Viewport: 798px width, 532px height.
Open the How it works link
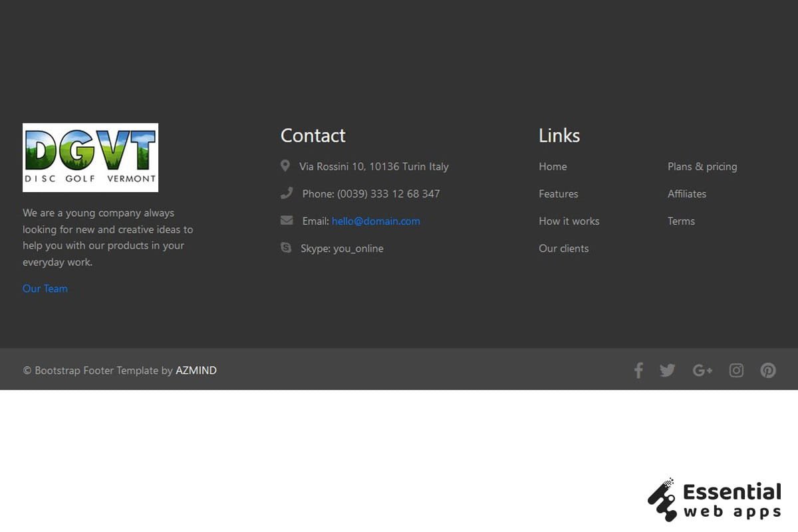569,221
